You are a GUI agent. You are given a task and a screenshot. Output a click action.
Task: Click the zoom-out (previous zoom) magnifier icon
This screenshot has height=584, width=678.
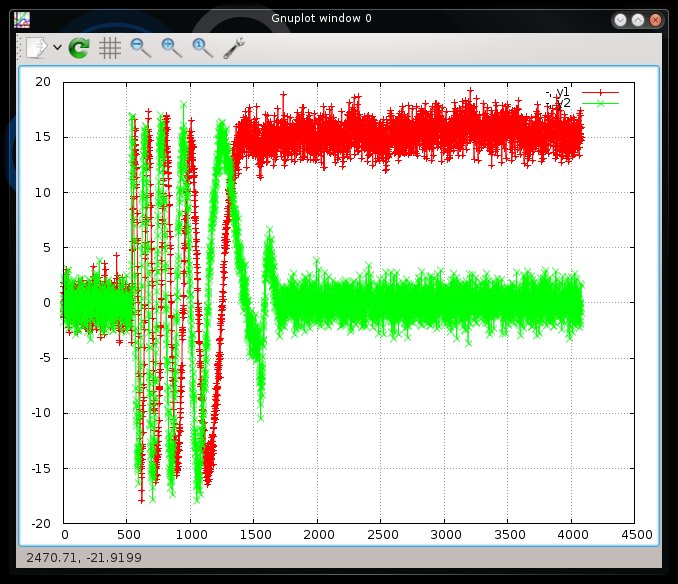(141, 47)
